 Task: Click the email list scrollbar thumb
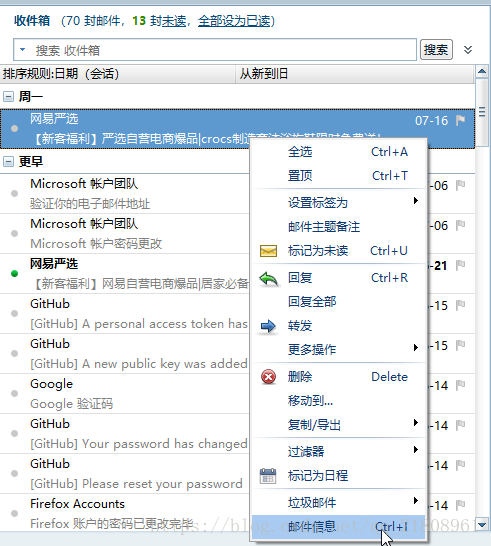(482, 112)
